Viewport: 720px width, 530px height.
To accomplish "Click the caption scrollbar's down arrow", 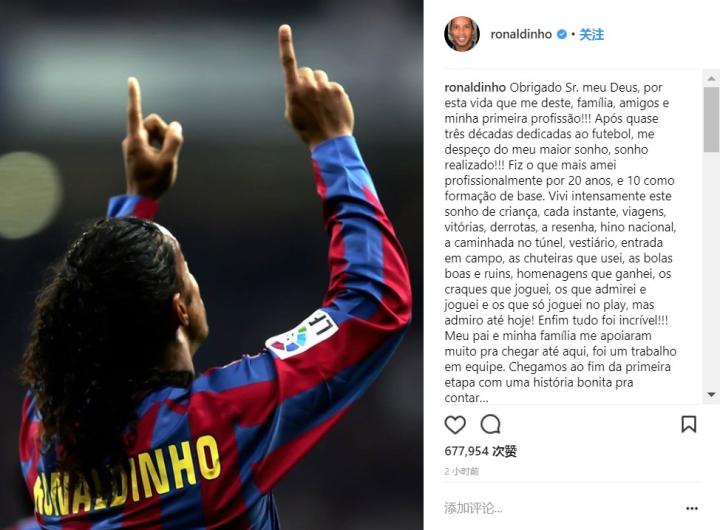I will point(711,395).
